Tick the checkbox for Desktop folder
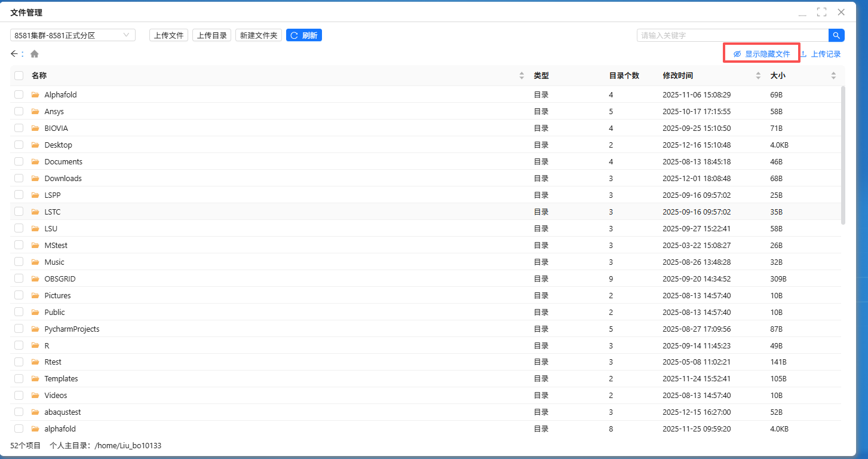The width and height of the screenshot is (868, 459). pyautogui.click(x=19, y=145)
